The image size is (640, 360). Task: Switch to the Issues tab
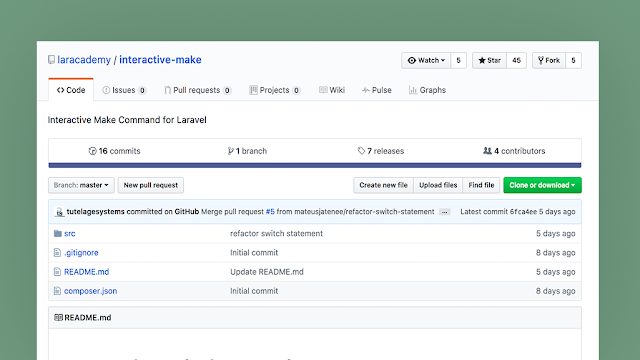pyautogui.click(x=124, y=90)
